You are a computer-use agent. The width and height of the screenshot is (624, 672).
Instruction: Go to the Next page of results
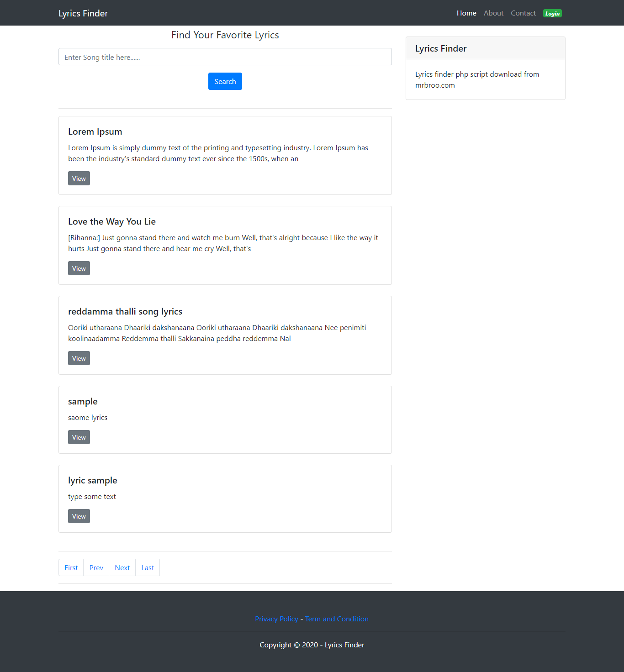122,567
